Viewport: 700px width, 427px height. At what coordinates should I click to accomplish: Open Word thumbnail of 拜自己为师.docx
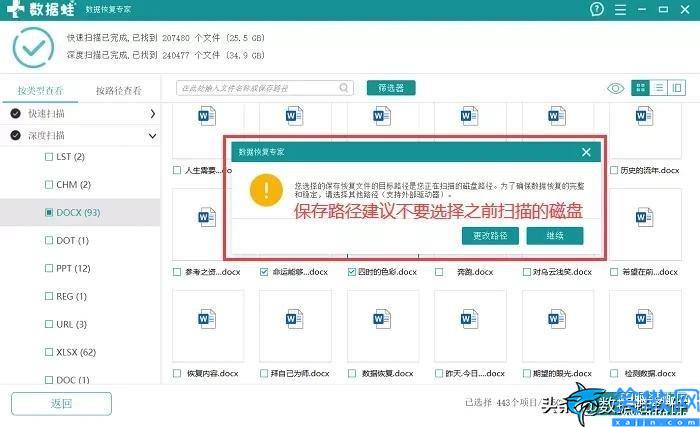[x=294, y=319]
